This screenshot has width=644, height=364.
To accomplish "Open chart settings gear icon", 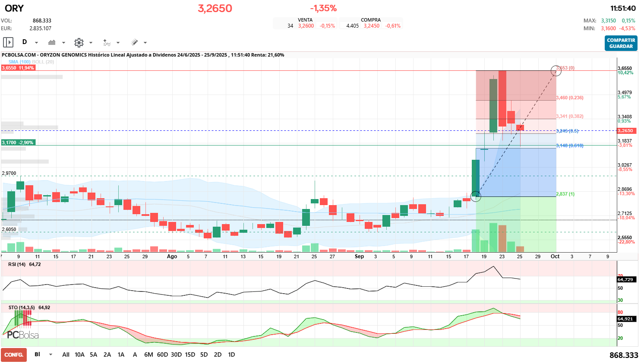I will click(x=79, y=42).
